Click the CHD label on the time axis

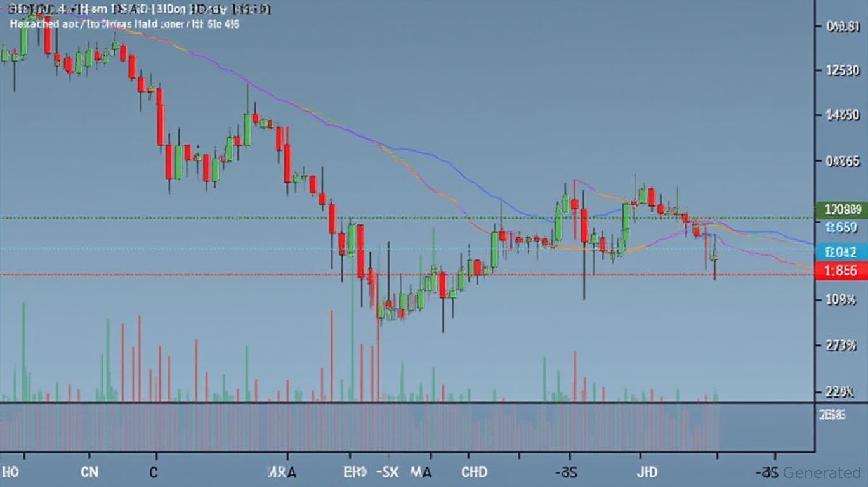pos(474,472)
